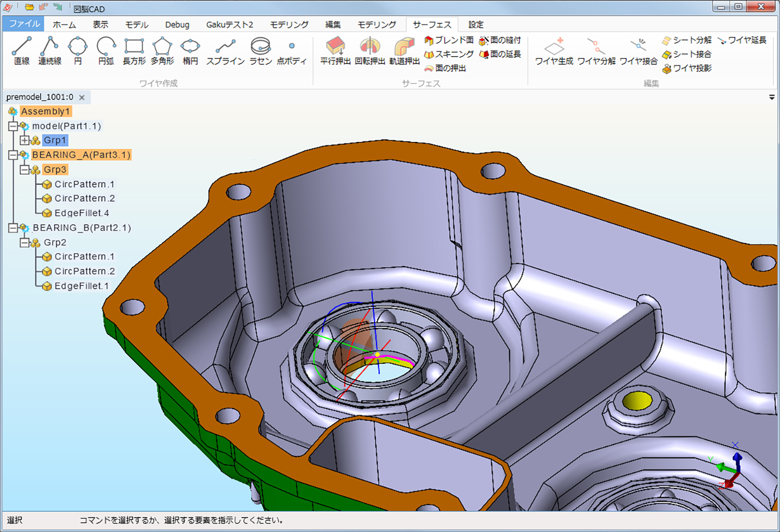Viewport: 780px width, 532px height.
Task: Activate the 平行押出 extrude tool
Action: [335, 50]
